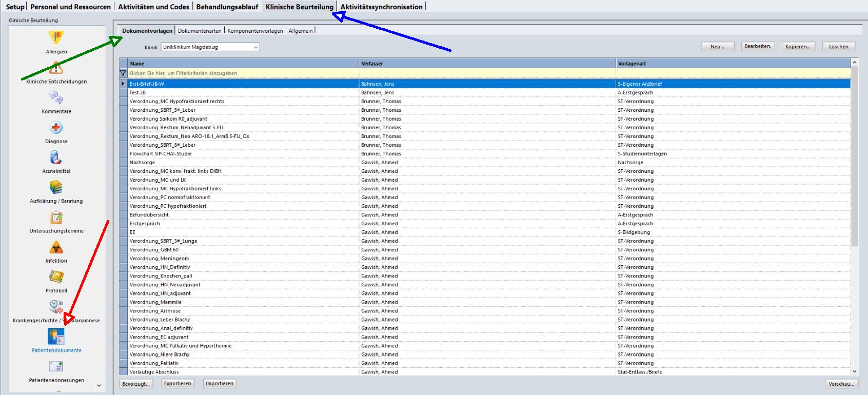Click the filter funnel icon in table
Image resolution: width=868 pixels, height=395 pixels.
tap(123, 73)
